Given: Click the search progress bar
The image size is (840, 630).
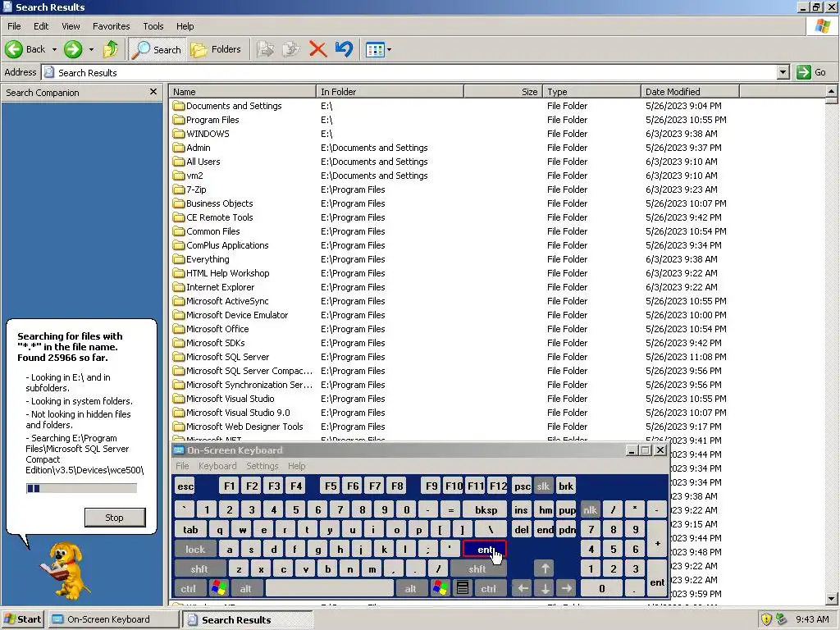Looking at the screenshot, I should [81, 488].
